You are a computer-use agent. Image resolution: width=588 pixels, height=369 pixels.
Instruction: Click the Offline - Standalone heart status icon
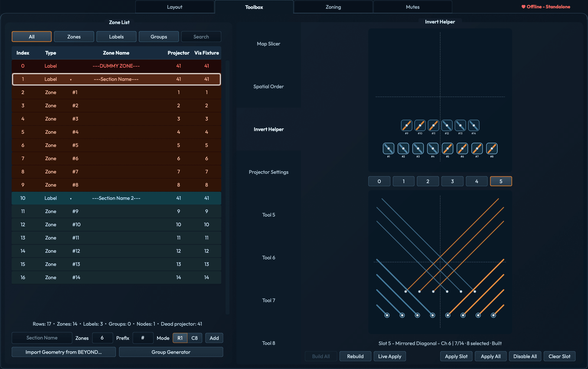click(523, 7)
